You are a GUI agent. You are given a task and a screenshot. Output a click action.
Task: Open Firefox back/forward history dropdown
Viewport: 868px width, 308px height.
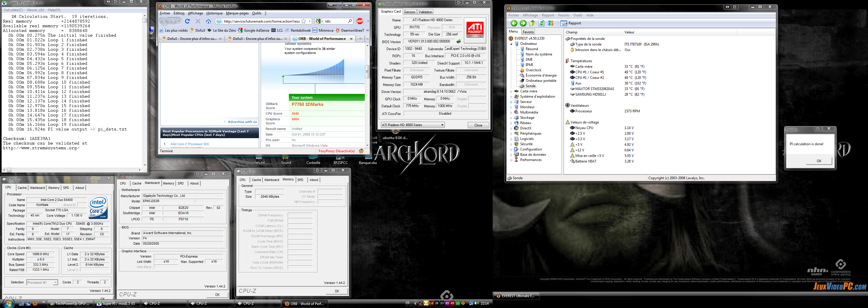pyautogui.click(x=179, y=21)
